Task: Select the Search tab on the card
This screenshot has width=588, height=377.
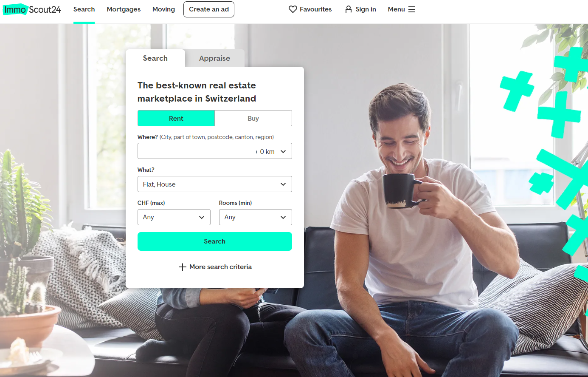Action: click(x=155, y=58)
